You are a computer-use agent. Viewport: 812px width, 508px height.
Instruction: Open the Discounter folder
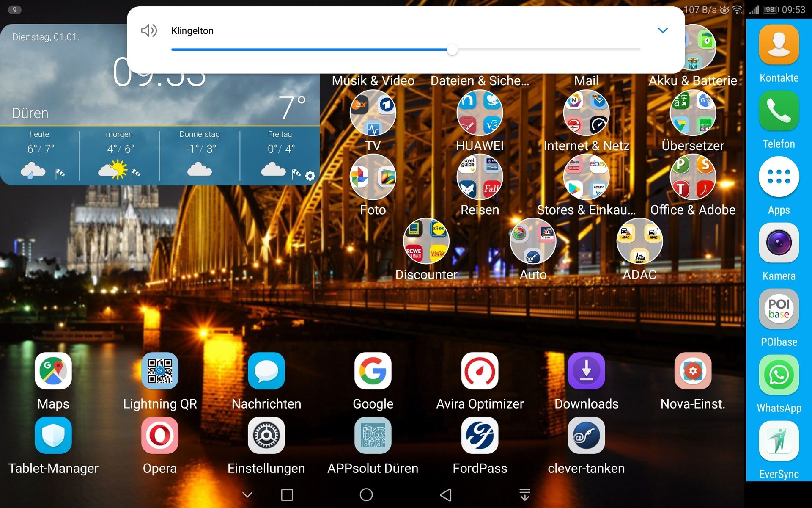point(426,241)
